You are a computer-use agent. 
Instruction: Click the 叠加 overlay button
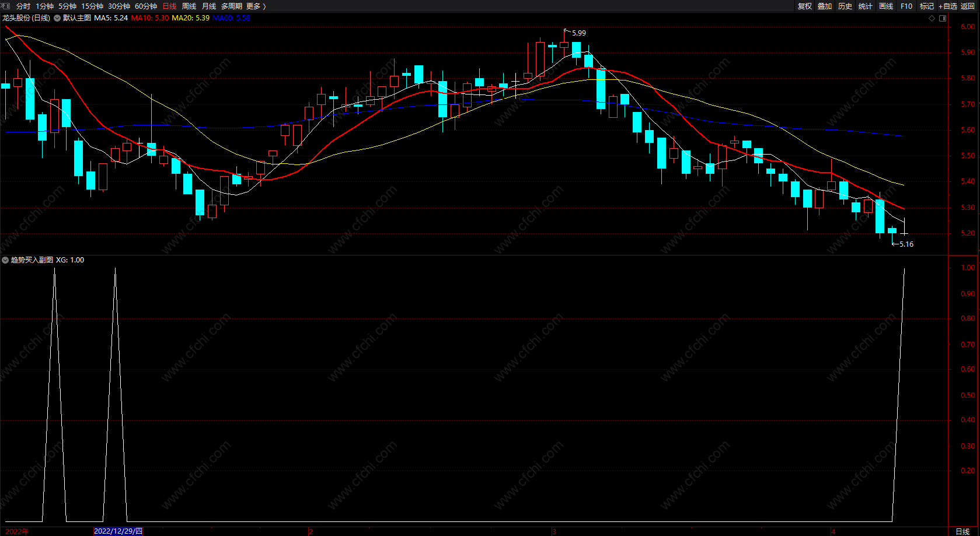(x=825, y=6)
